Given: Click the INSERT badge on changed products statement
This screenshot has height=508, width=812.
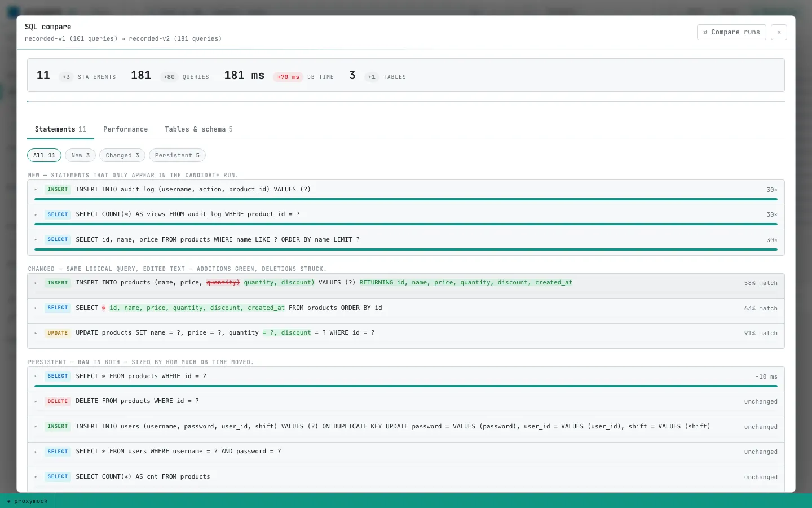Looking at the screenshot, I should pos(58,283).
